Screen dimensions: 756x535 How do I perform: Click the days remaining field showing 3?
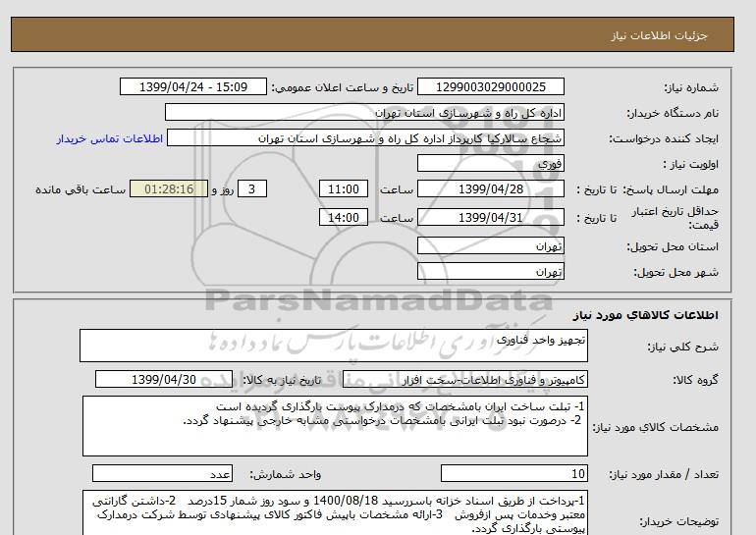click(x=252, y=189)
